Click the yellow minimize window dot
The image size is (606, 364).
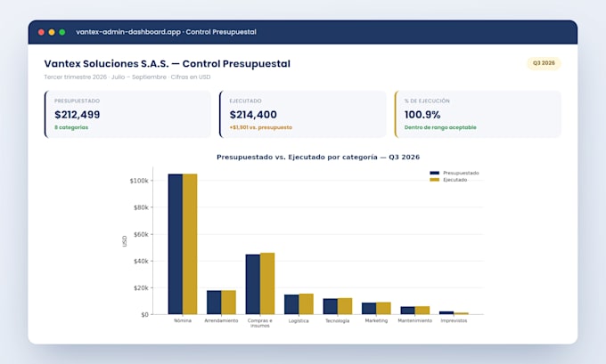point(52,32)
